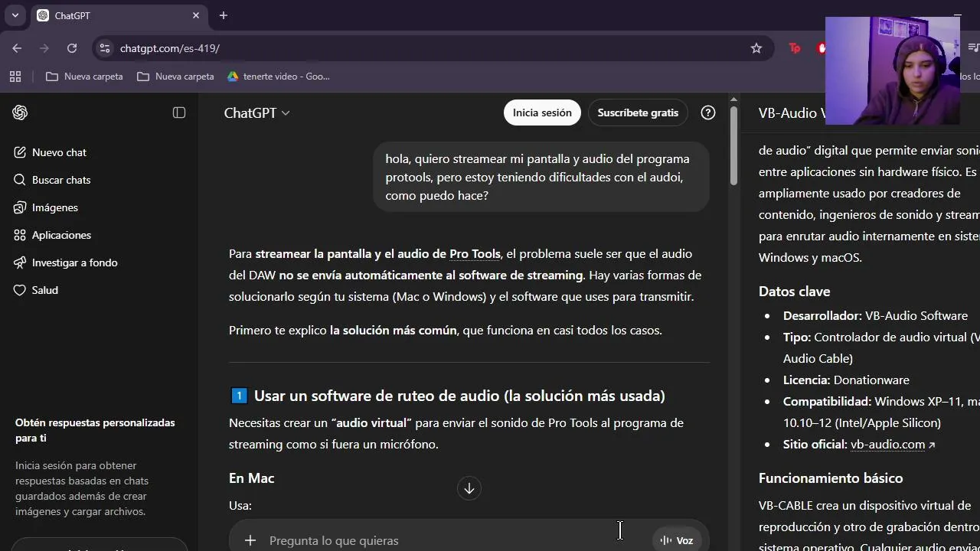The width and height of the screenshot is (980, 551).
Task: Collapse the sidebar with panel icon
Action: pos(179,112)
